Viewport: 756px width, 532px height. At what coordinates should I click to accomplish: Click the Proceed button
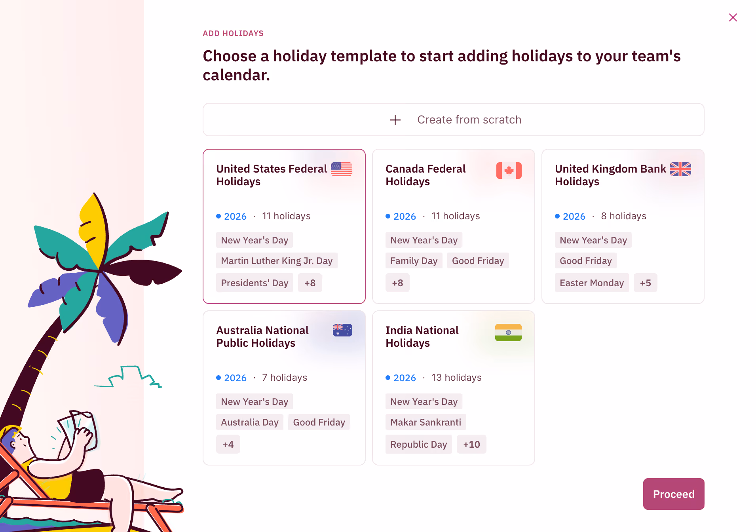(674, 494)
